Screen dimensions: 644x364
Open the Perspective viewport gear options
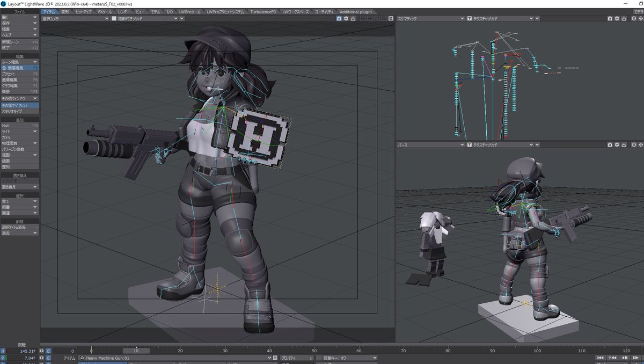pos(617,145)
